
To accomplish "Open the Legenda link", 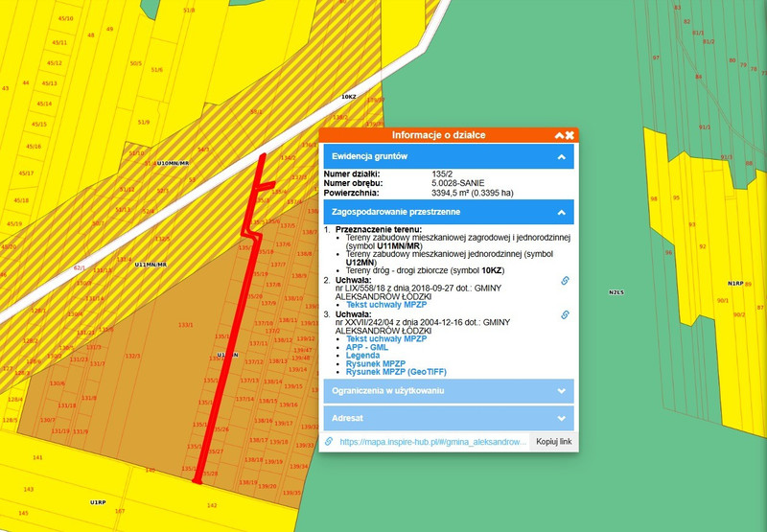I will (365, 356).
